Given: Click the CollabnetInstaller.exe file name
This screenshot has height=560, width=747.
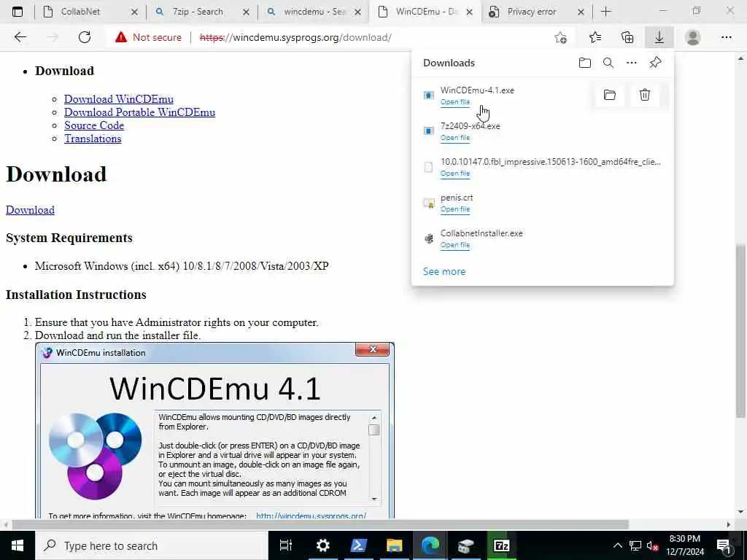Looking at the screenshot, I should pyautogui.click(x=481, y=233).
